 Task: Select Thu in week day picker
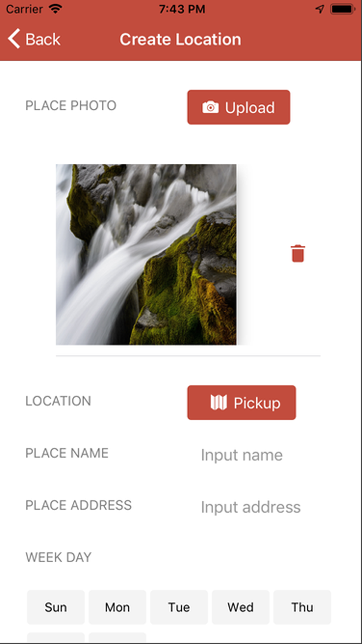pyautogui.click(x=302, y=607)
